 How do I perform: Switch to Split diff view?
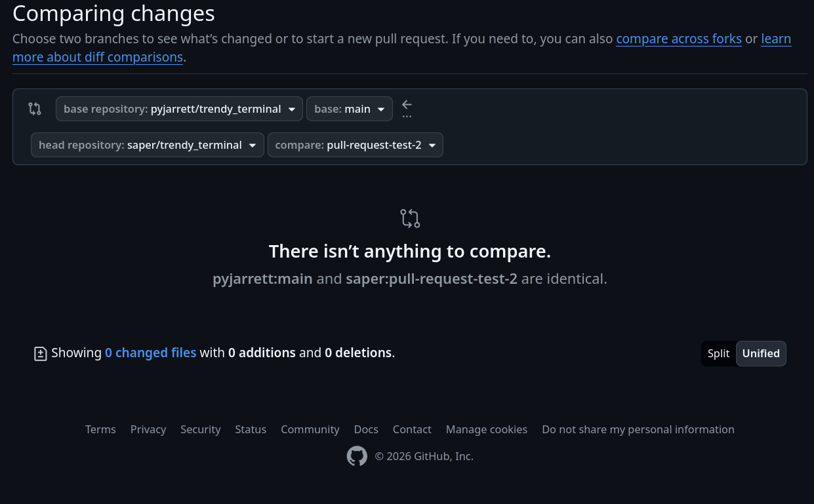[718, 353]
